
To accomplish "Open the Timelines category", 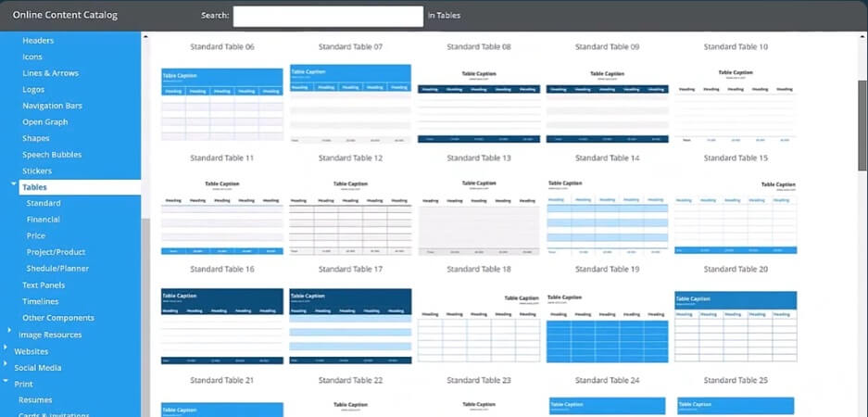I will (41, 301).
